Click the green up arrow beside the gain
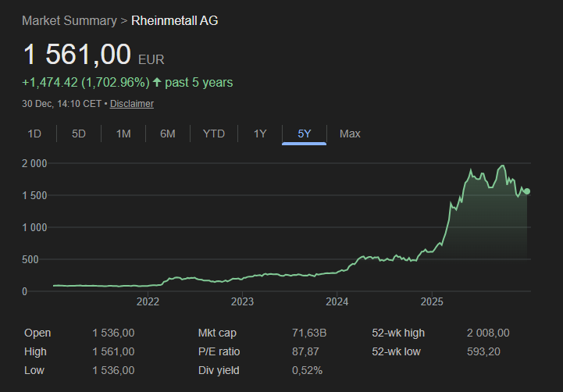563x392 pixels. pyautogui.click(x=157, y=83)
